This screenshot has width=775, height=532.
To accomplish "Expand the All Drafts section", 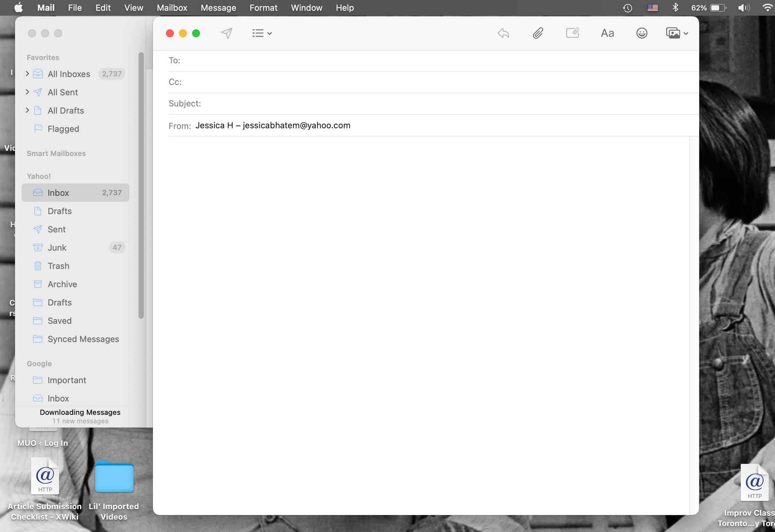I will pyautogui.click(x=27, y=110).
